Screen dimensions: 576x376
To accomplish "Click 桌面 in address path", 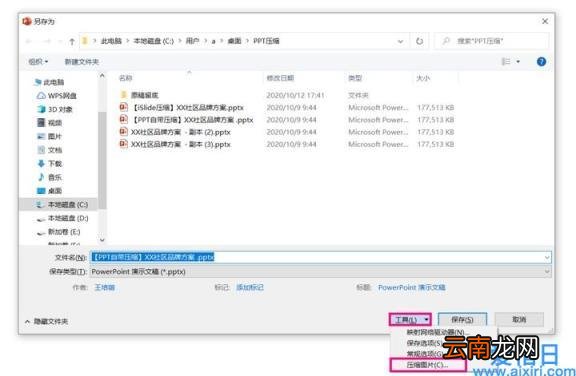I will tap(235, 41).
